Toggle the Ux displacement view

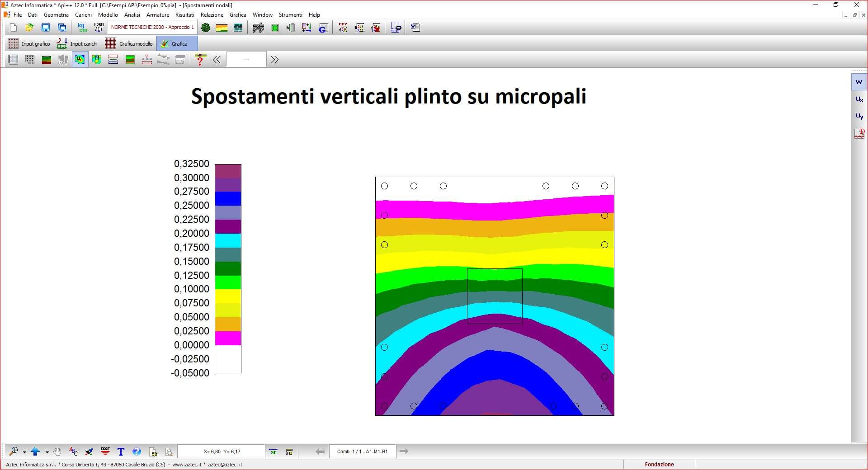[859, 99]
